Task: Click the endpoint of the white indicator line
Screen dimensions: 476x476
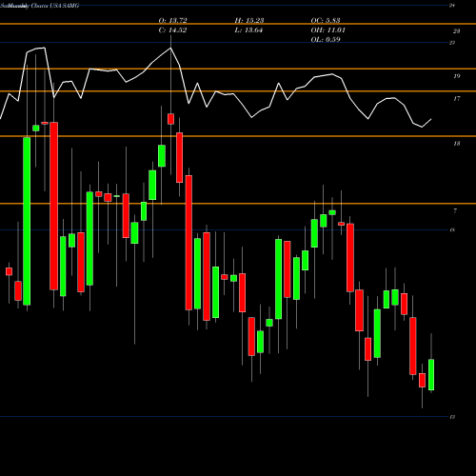Action: [x=431, y=119]
